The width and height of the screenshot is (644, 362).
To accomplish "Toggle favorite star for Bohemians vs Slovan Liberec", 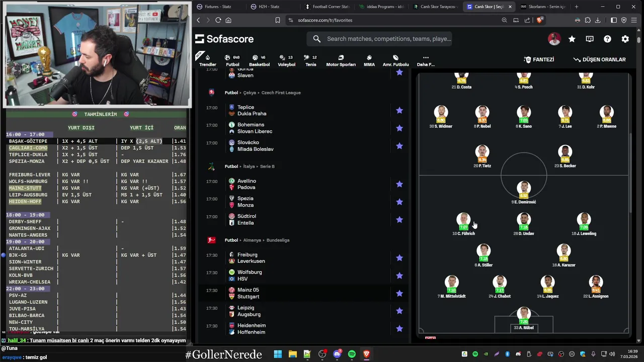I will (399, 128).
